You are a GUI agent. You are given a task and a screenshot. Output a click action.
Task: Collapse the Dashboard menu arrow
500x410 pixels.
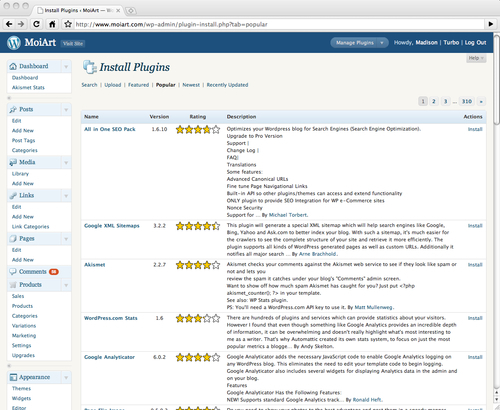coord(66,66)
